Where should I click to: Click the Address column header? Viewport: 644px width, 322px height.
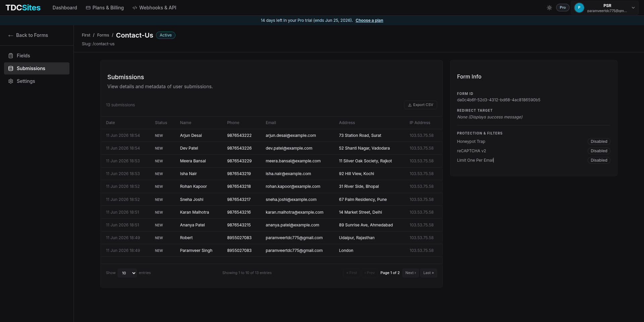pyautogui.click(x=347, y=123)
